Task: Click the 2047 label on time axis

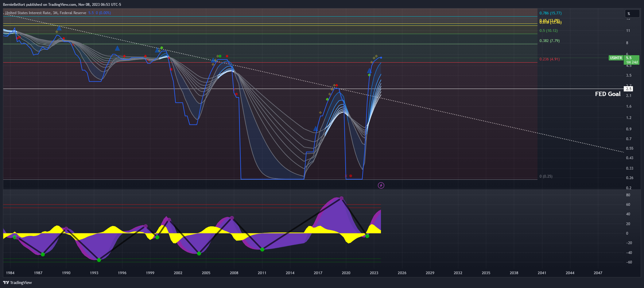Action: (x=598, y=273)
